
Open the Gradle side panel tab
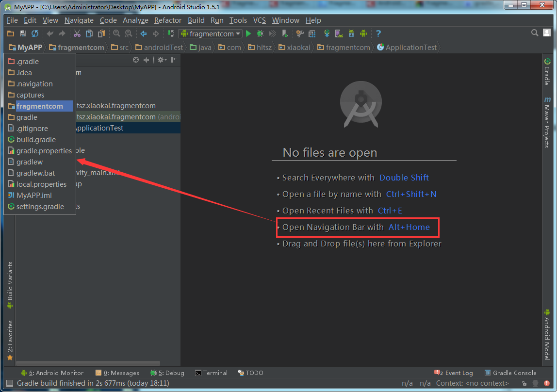coord(547,71)
